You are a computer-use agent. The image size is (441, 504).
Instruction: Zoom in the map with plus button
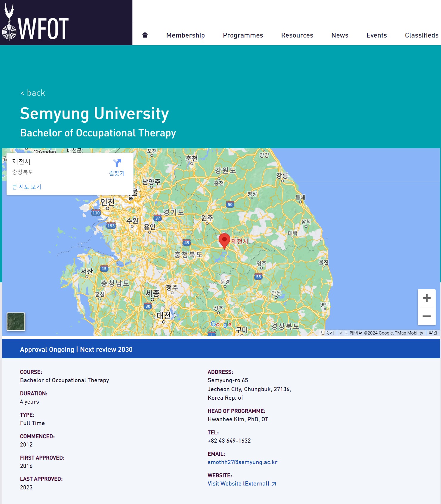427,298
